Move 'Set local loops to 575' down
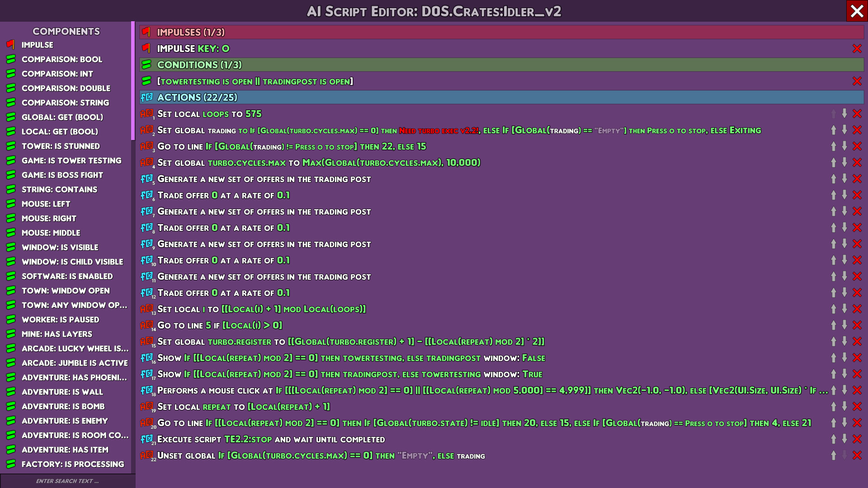The image size is (868, 488). [x=844, y=113]
